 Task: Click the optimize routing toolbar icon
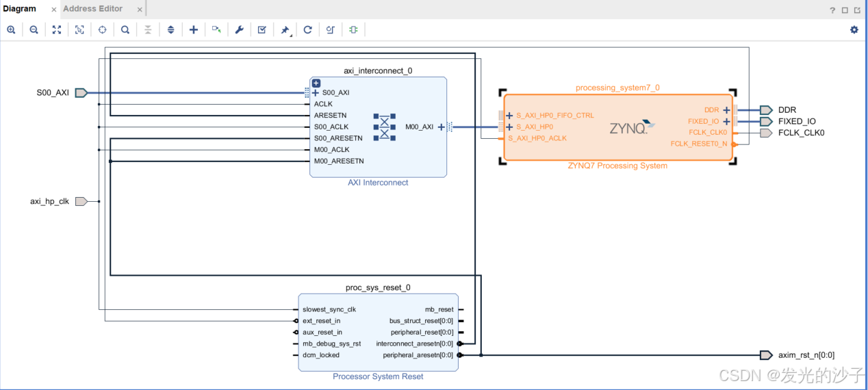tap(331, 29)
